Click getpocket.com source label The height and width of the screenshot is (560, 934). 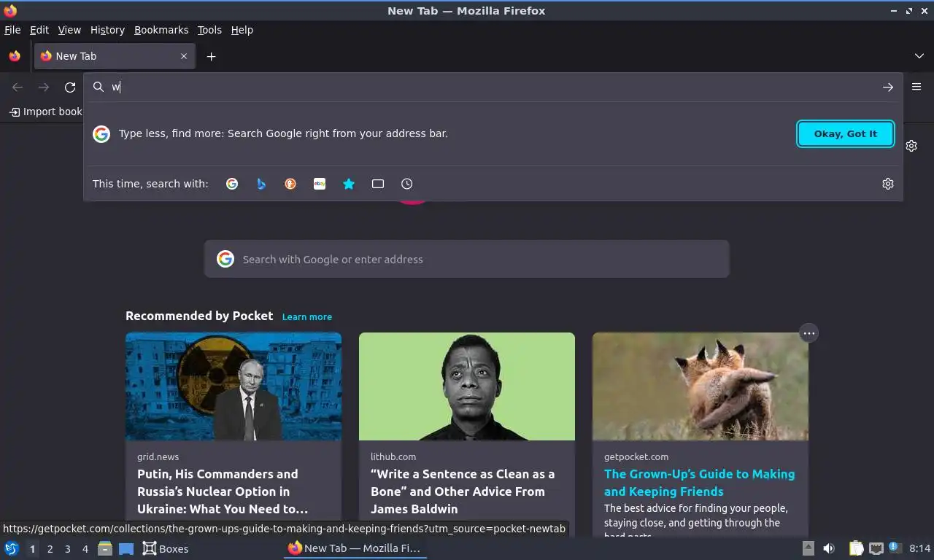coord(636,456)
